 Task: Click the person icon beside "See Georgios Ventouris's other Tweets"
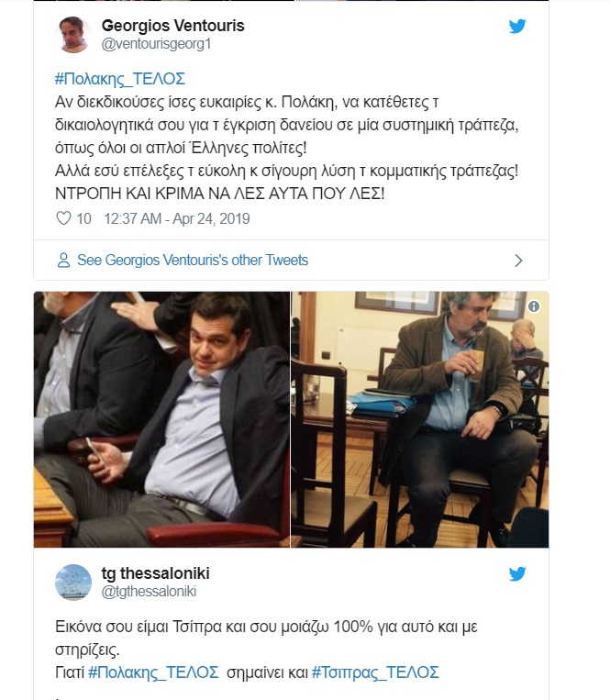click(63, 261)
